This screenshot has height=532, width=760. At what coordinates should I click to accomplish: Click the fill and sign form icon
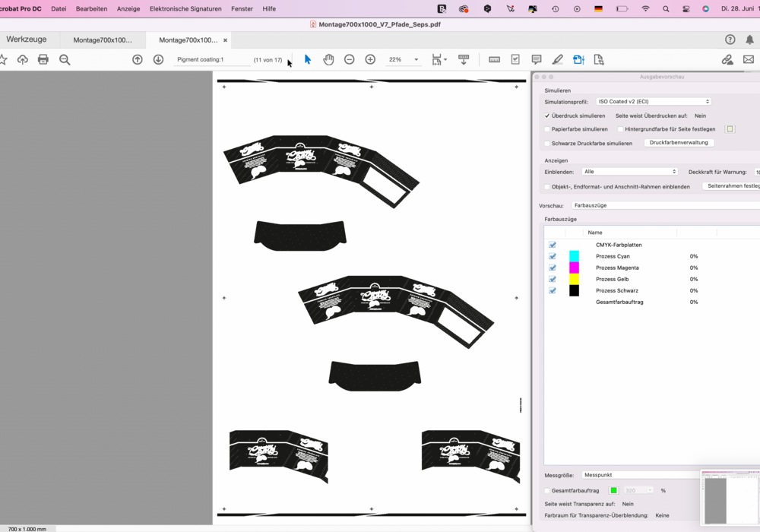pyautogui.click(x=515, y=59)
